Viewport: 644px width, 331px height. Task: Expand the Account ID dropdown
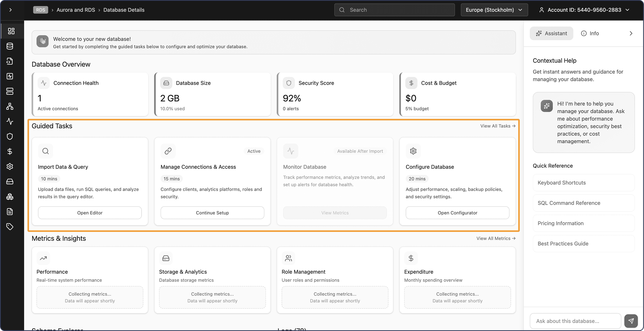tap(584, 10)
